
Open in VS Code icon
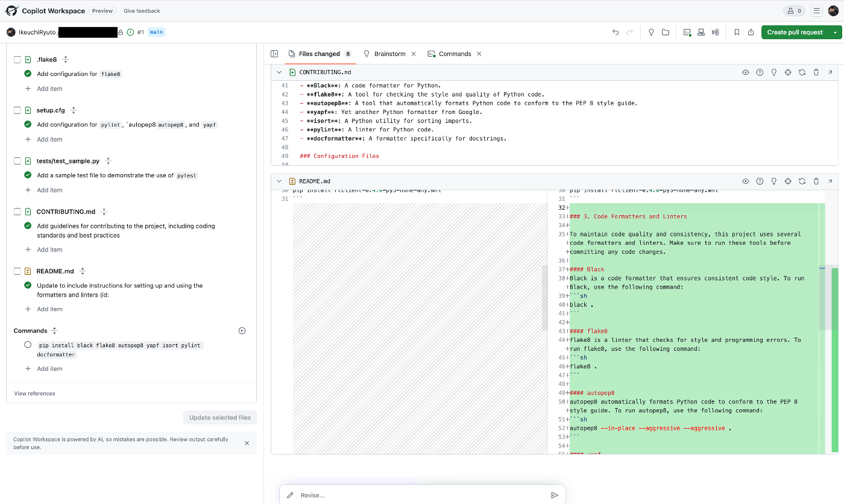715,33
